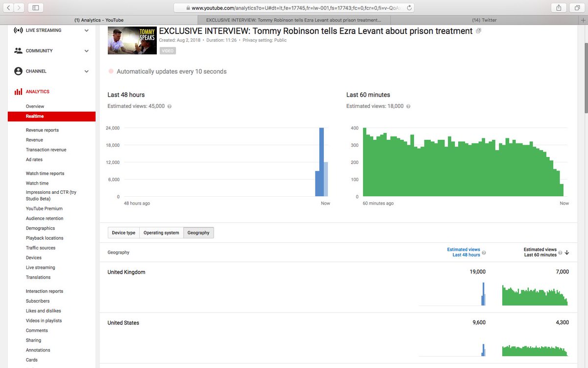
Task: Sort by Estimated views Last 48 hours
Action: pos(464,252)
